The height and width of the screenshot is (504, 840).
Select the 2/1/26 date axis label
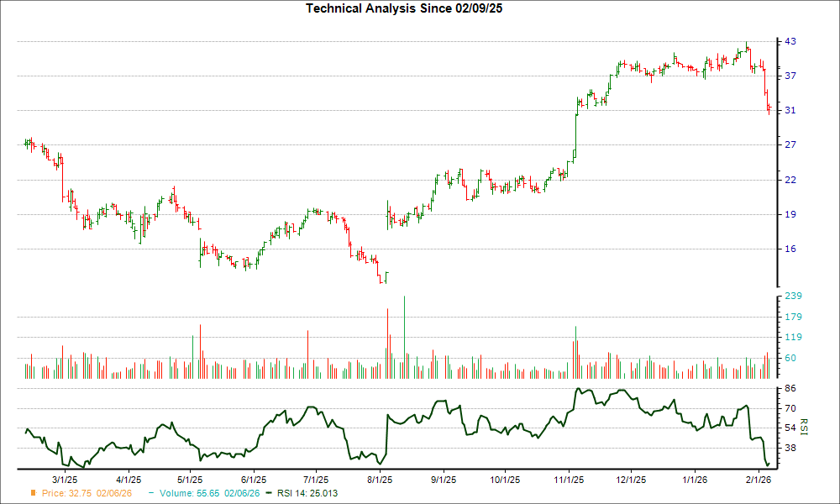click(x=759, y=477)
